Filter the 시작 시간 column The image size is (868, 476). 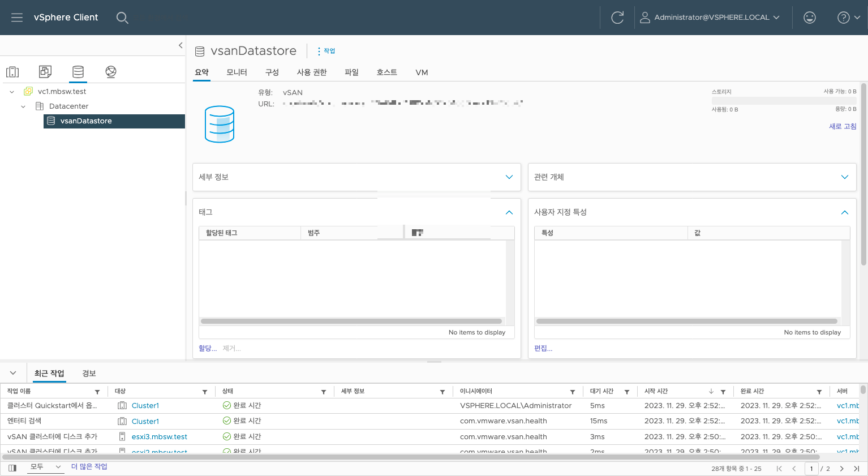tap(723, 392)
